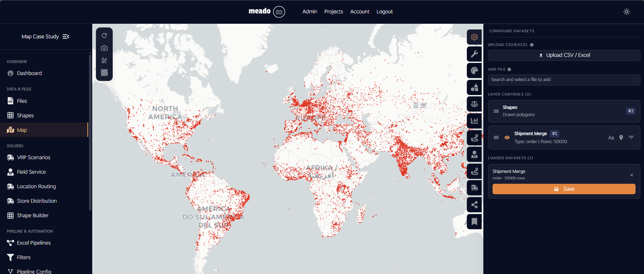Click the orange Save button

pyautogui.click(x=564, y=189)
